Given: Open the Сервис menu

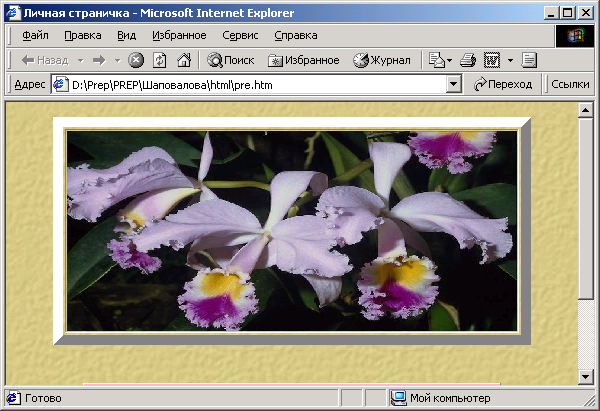Looking at the screenshot, I should coord(240,35).
